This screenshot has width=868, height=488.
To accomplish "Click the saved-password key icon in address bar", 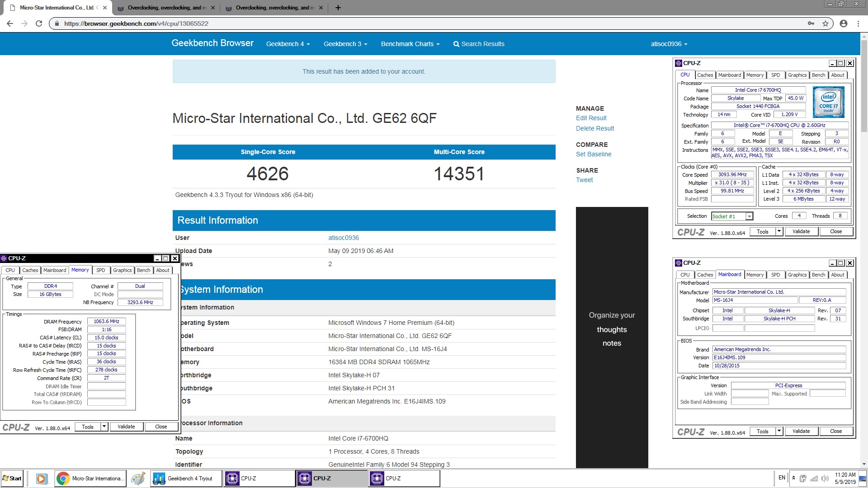I will [811, 23].
